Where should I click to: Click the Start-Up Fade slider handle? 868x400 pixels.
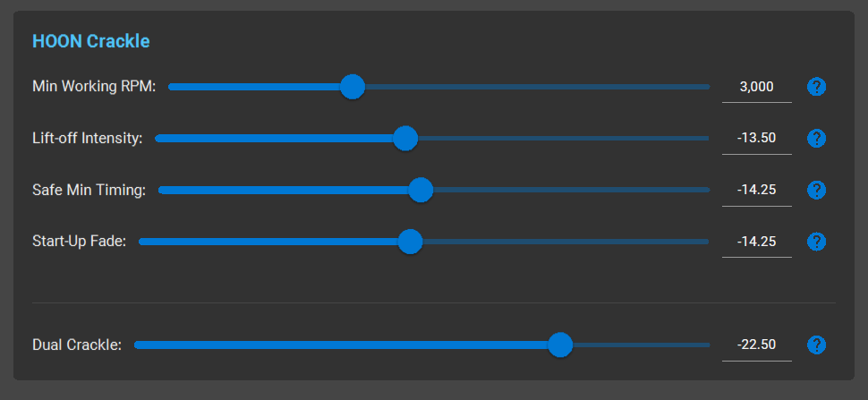[x=410, y=242]
